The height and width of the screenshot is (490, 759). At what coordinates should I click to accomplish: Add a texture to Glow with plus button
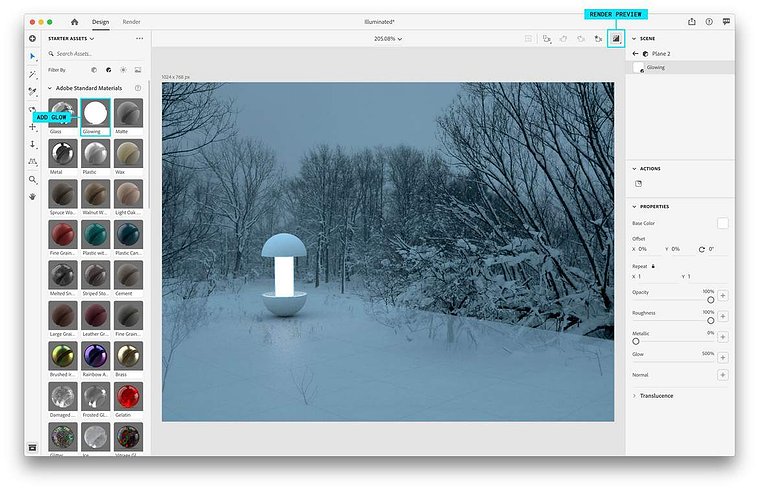723,357
